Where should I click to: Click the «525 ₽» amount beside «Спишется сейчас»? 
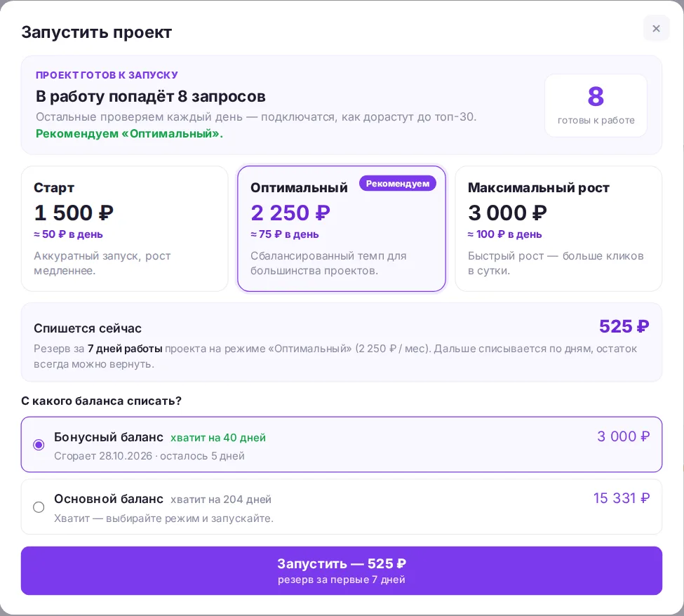[624, 326]
